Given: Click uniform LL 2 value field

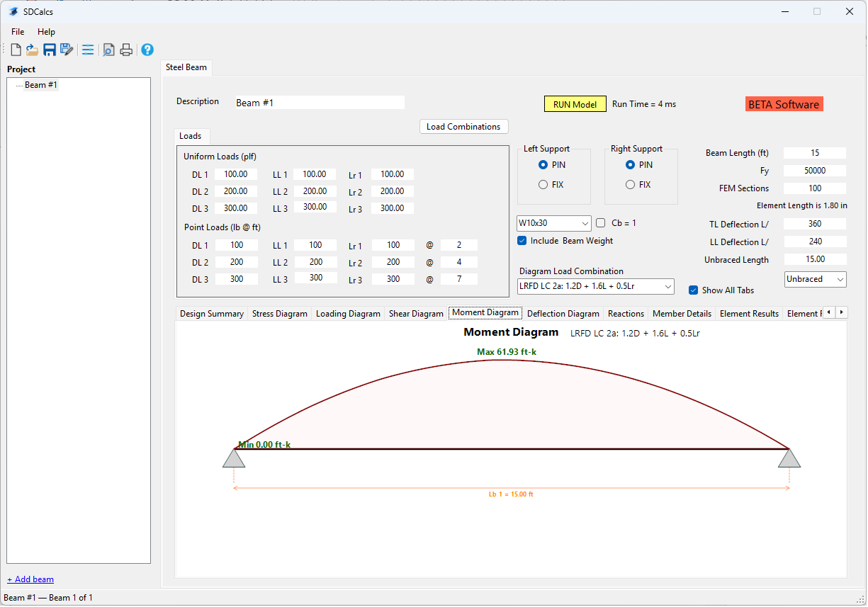Looking at the screenshot, I should point(315,191).
